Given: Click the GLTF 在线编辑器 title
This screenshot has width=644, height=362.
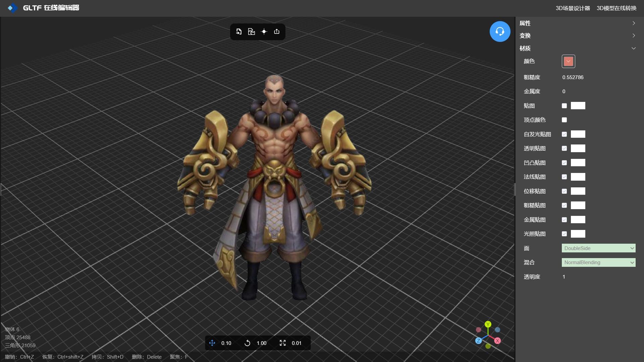Looking at the screenshot, I should 51,8.
